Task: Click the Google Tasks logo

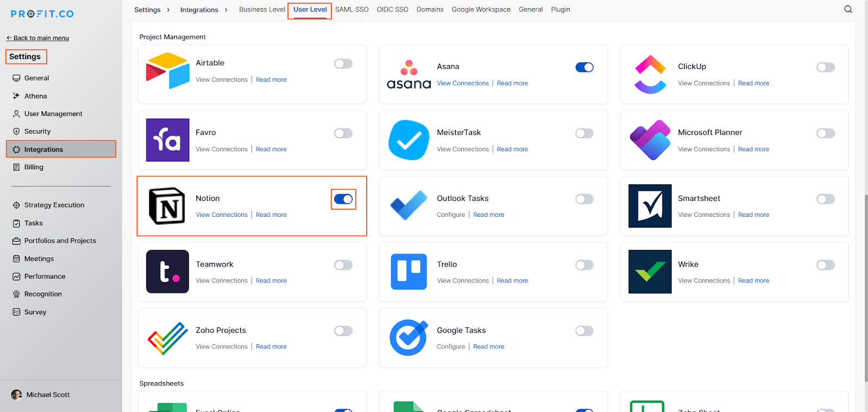Action: pos(409,338)
